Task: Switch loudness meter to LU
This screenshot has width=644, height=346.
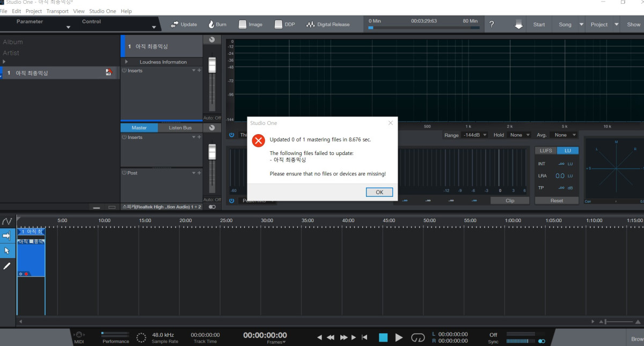Action: click(568, 151)
